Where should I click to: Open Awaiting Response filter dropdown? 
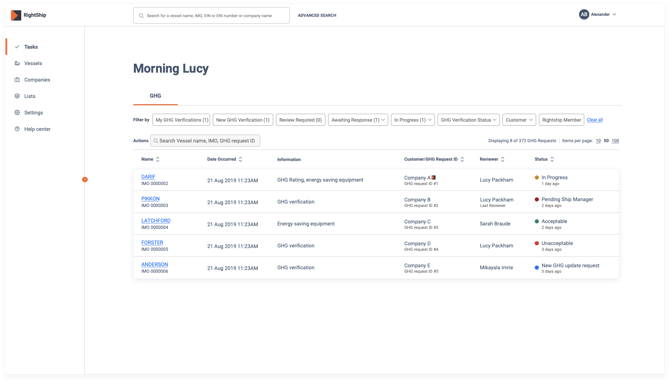pyautogui.click(x=358, y=120)
